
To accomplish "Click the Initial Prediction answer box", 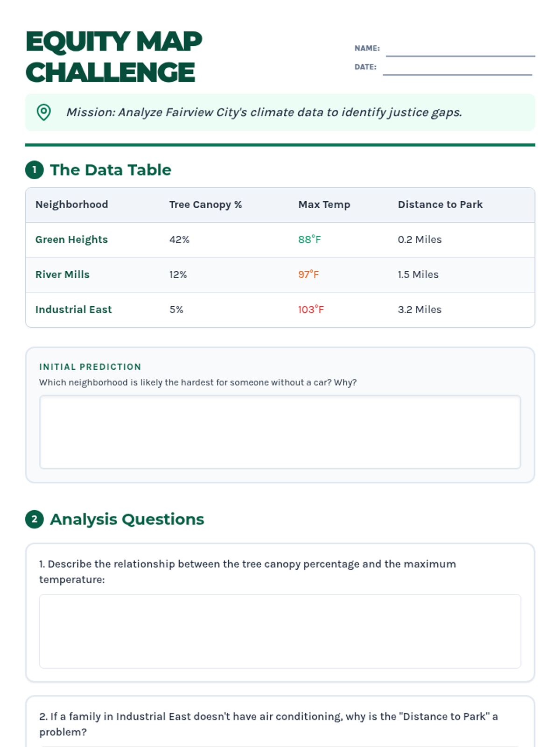I will click(280, 432).
